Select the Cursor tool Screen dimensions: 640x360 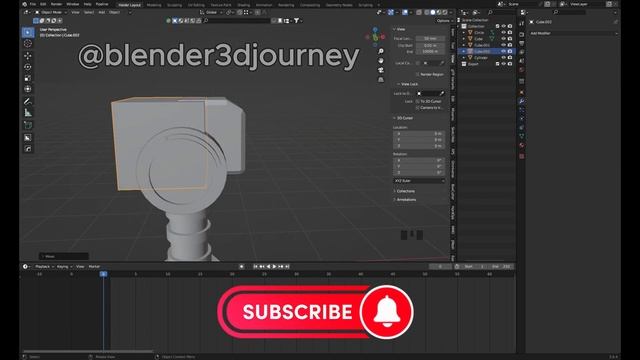point(28,43)
